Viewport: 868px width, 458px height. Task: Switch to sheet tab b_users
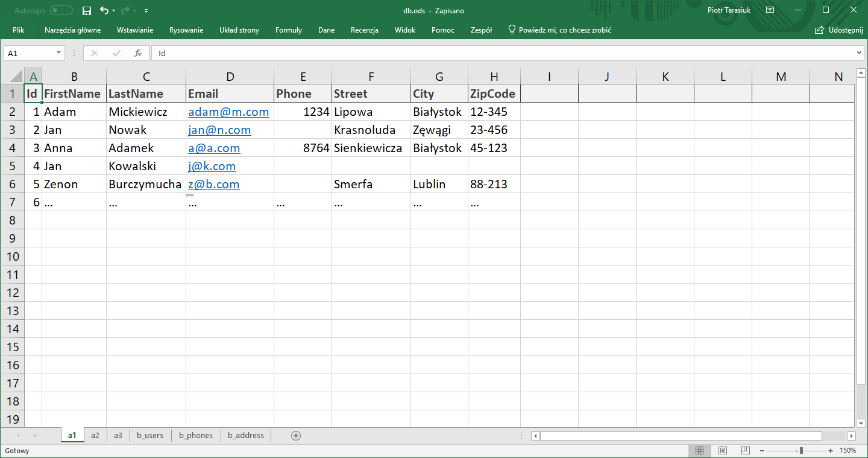[150, 435]
